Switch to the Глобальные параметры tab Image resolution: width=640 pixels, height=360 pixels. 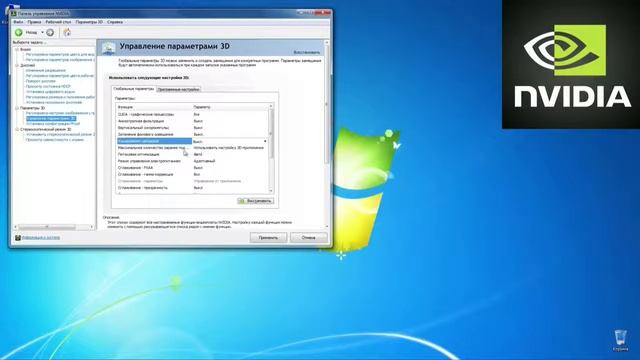coord(133,89)
